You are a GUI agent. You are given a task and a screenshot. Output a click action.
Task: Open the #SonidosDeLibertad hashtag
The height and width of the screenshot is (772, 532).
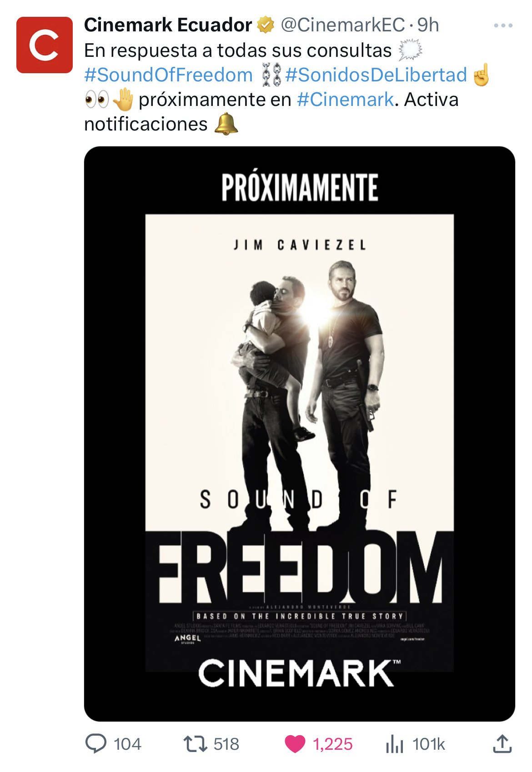(x=376, y=75)
